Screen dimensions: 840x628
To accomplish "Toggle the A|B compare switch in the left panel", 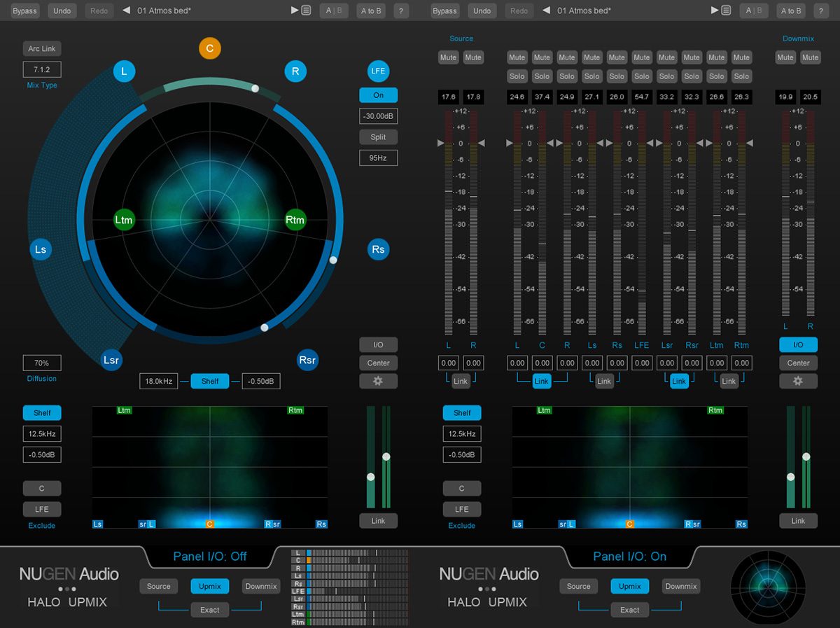I will (333, 11).
